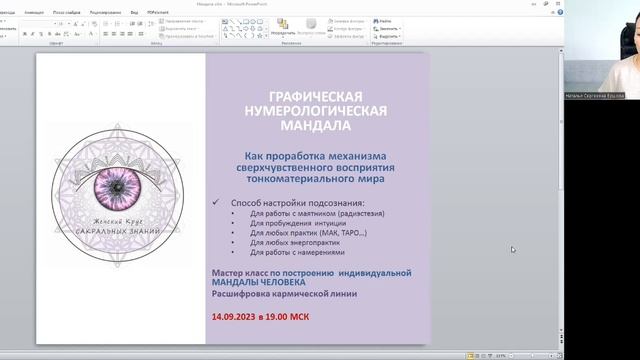Justify text in the Paragraph group
Screen dimensions: 640x360
130,34
